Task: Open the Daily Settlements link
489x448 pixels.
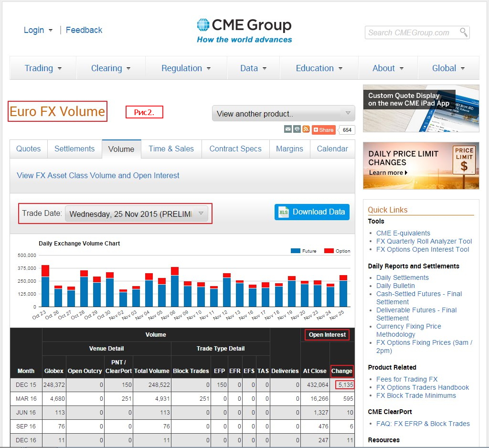Action: [402, 277]
